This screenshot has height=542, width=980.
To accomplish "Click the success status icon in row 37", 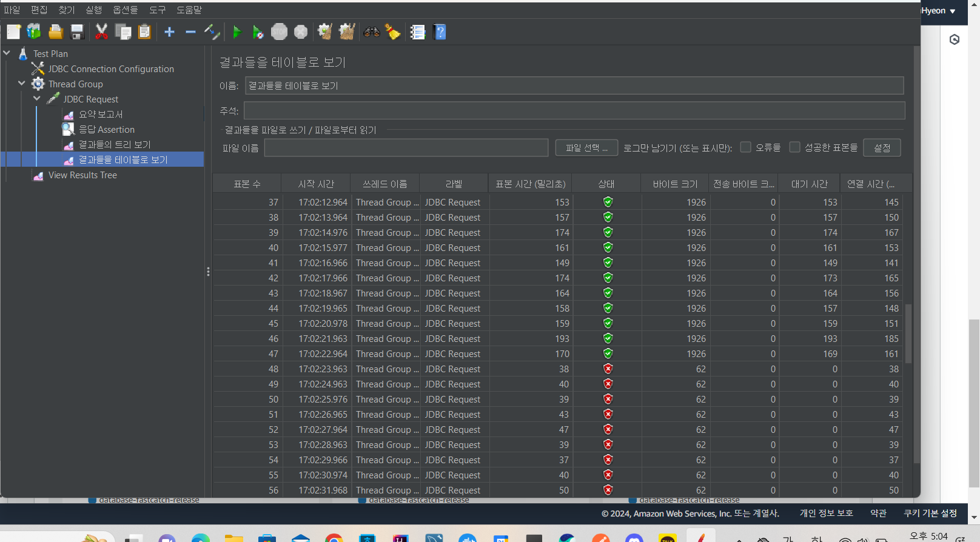I will click(x=608, y=202).
